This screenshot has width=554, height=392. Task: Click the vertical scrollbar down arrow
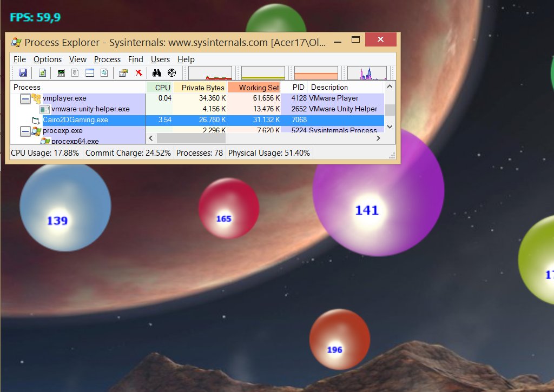coord(390,127)
